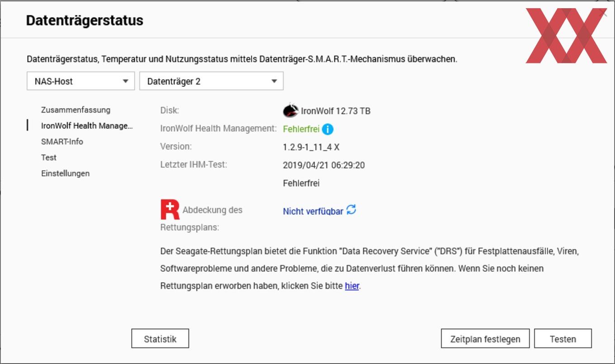The image size is (615, 364).
Task: Open the Test section
Action: tap(49, 157)
